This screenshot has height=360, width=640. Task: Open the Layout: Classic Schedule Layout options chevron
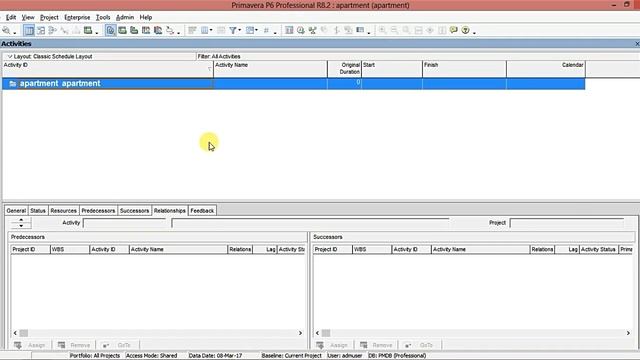click(10, 56)
